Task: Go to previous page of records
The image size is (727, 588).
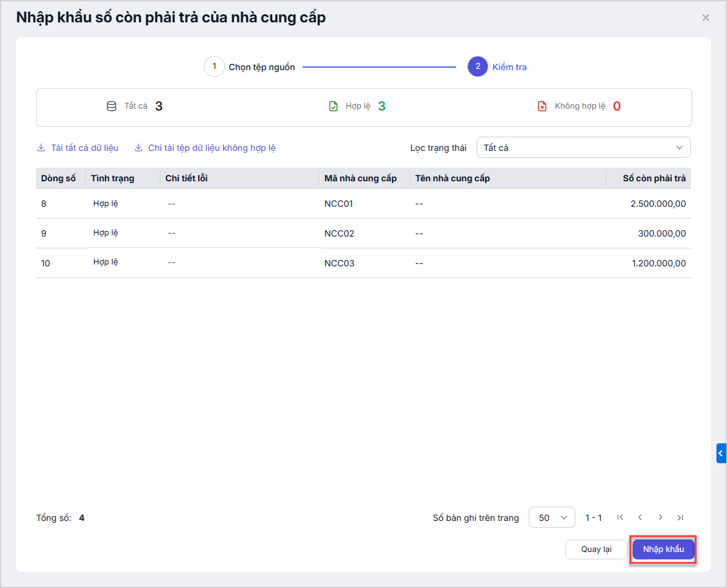Action: coord(640,517)
